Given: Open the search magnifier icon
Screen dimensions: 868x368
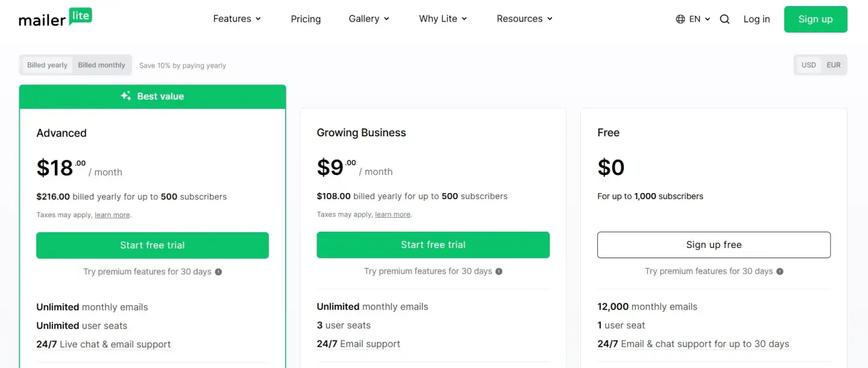Looking at the screenshot, I should coord(725,19).
